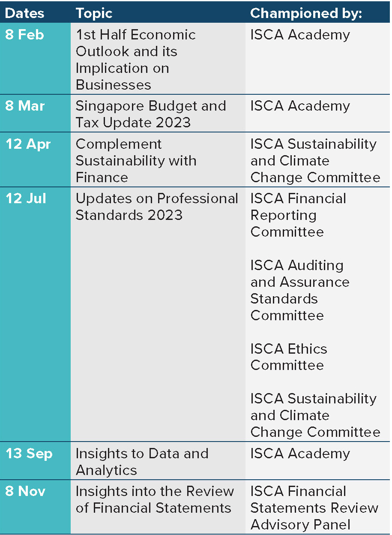Click Insights into the Review of Financial Statements
The image size is (392, 535).
(155, 499)
